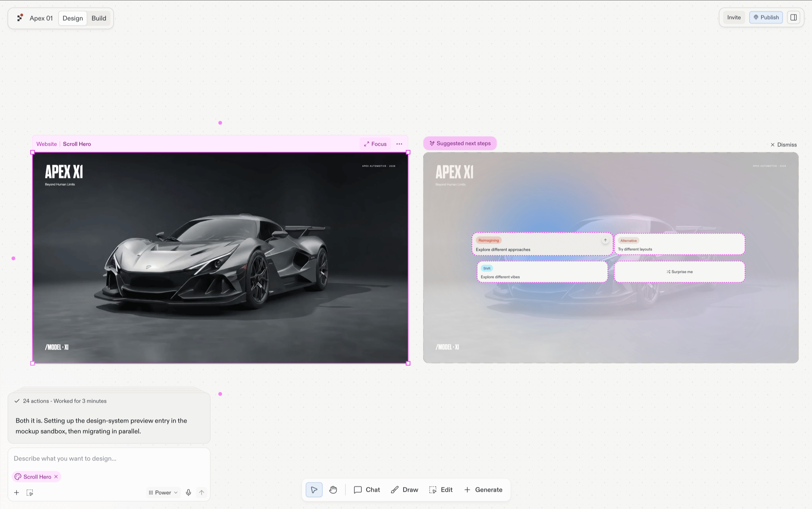Open the Power model dropdown

(x=163, y=493)
